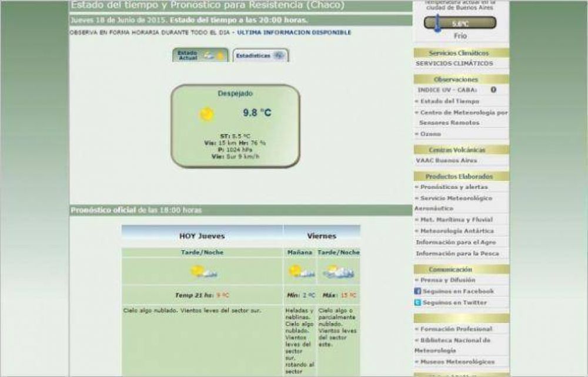Click the Productos Elaborados section header

(x=461, y=176)
